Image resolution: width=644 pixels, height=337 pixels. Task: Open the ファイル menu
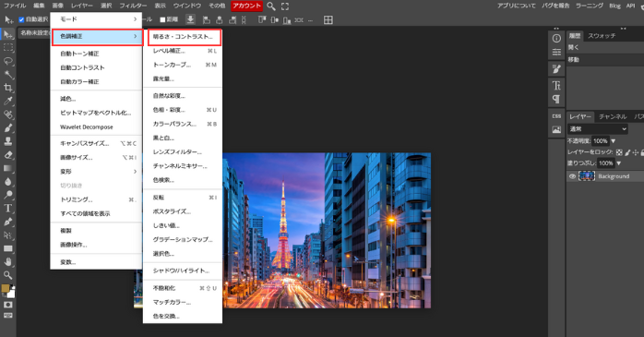coord(15,6)
